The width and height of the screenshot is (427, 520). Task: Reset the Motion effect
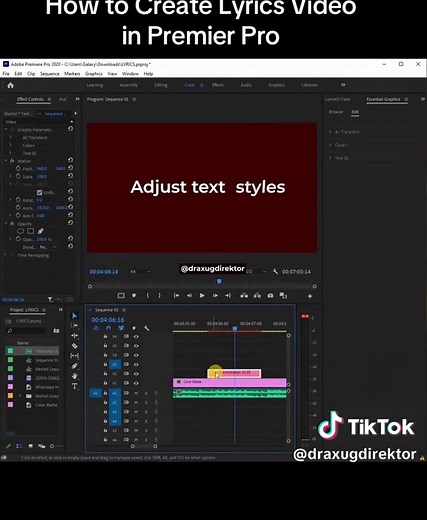[x=70, y=160]
